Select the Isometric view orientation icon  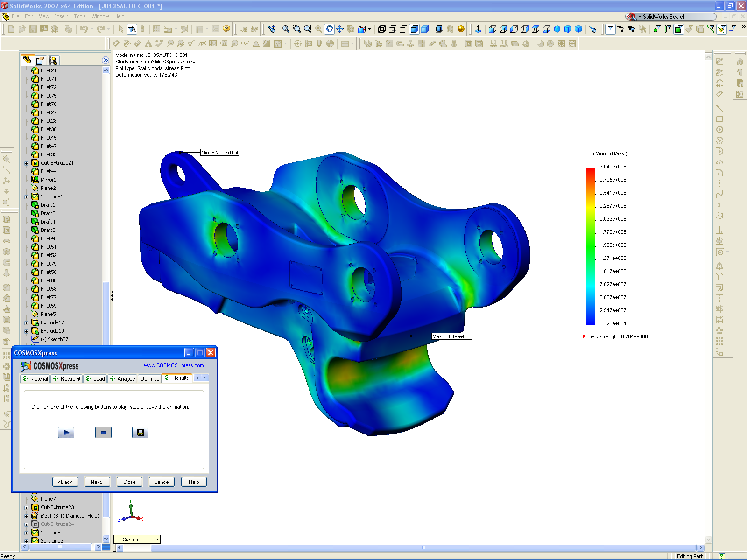(557, 29)
